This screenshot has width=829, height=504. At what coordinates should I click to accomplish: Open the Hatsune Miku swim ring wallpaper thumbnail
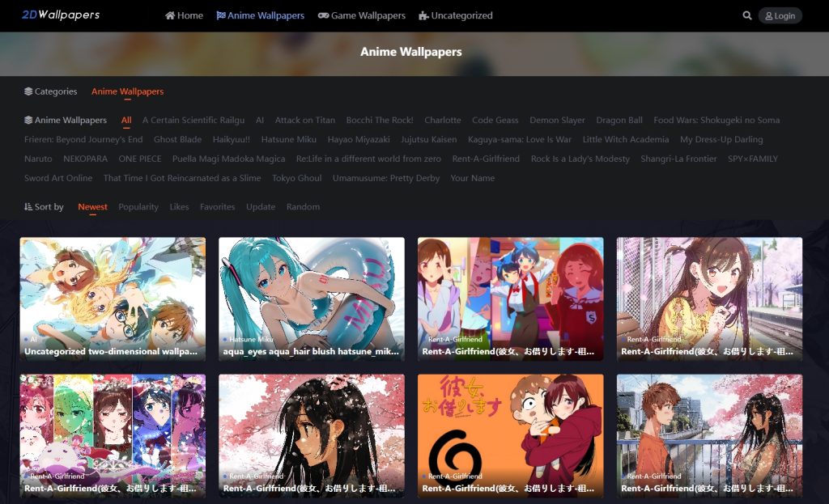tap(311, 298)
